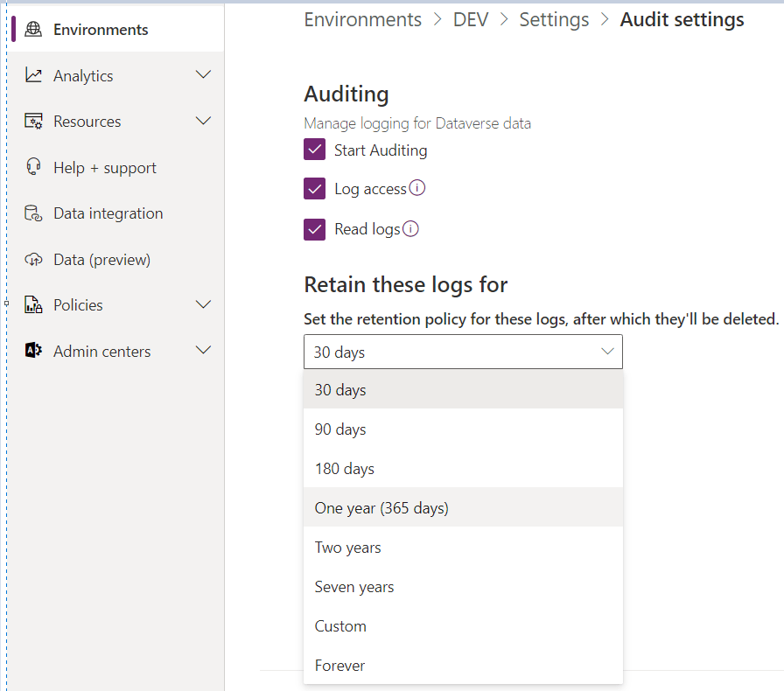Click the Resources icon in sidebar
This screenshot has height=691, width=784.
point(33,122)
